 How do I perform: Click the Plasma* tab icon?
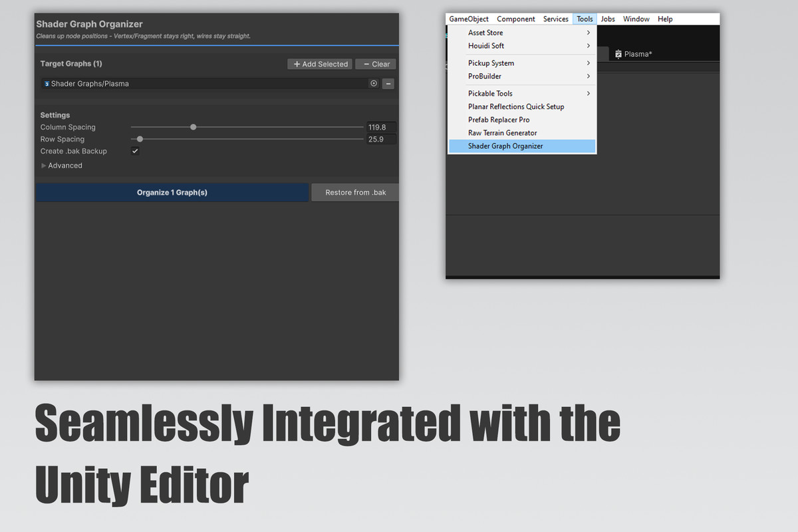(618, 54)
